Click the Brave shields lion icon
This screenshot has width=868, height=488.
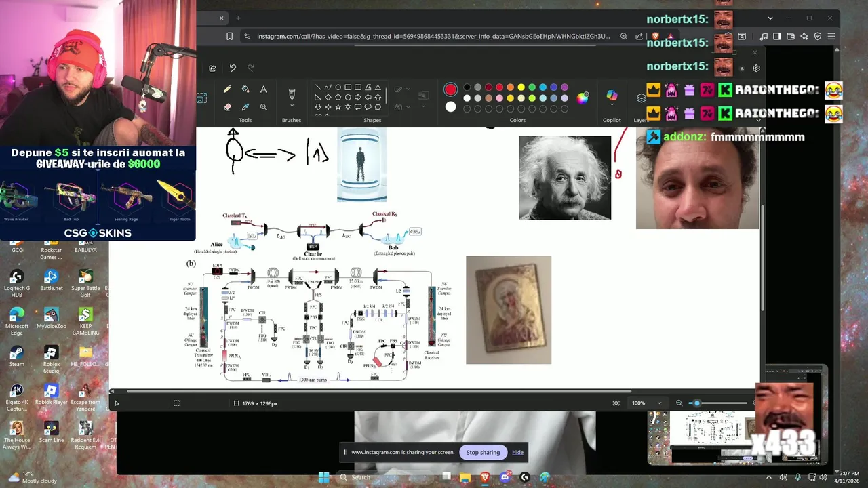(655, 37)
